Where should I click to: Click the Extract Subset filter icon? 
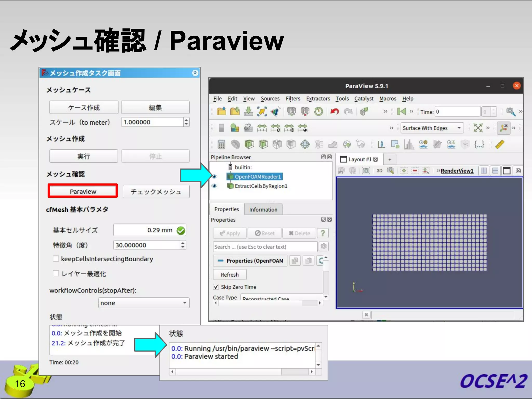[x=291, y=144]
